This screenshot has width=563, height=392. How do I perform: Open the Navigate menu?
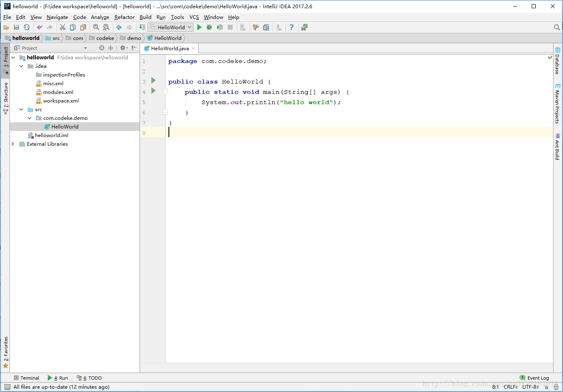tap(57, 17)
